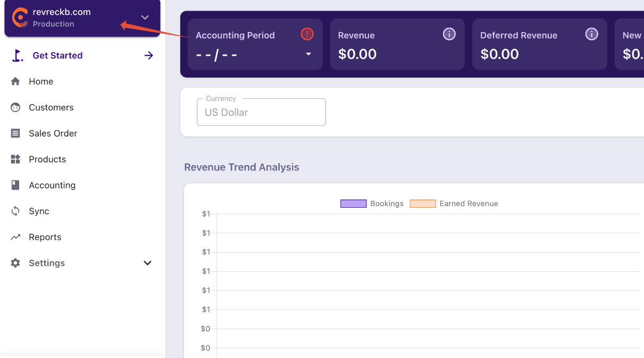
Task: Toggle the Bookings legend swatch
Action: pos(354,203)
